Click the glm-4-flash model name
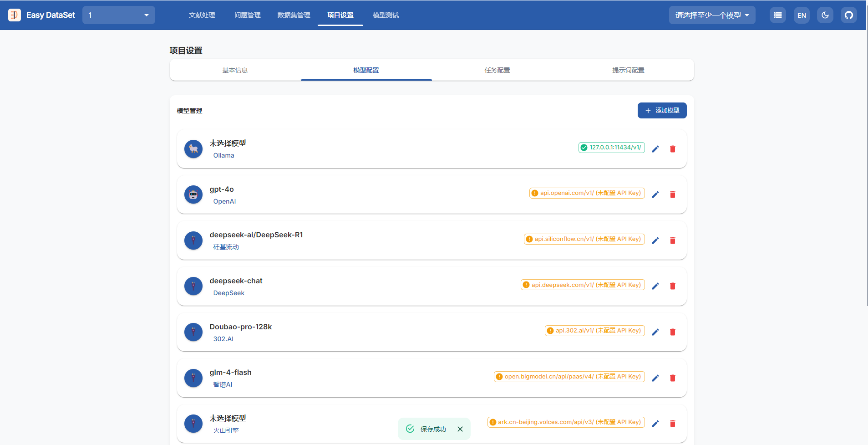The image size is (868, 445). (x=230, y=373)
